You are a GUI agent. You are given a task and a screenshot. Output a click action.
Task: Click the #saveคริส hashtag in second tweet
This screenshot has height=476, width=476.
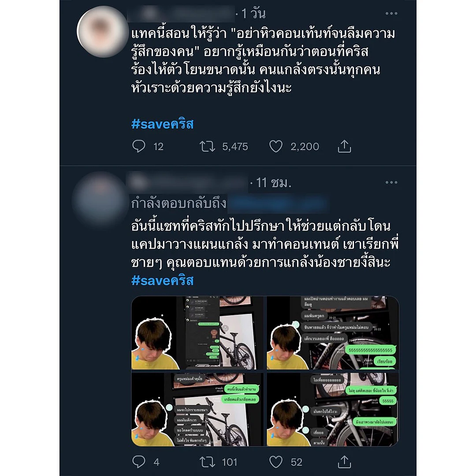162,280
